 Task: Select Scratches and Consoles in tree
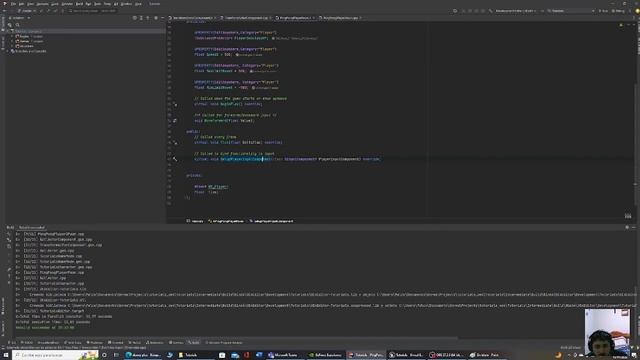(x=30, y=51)
